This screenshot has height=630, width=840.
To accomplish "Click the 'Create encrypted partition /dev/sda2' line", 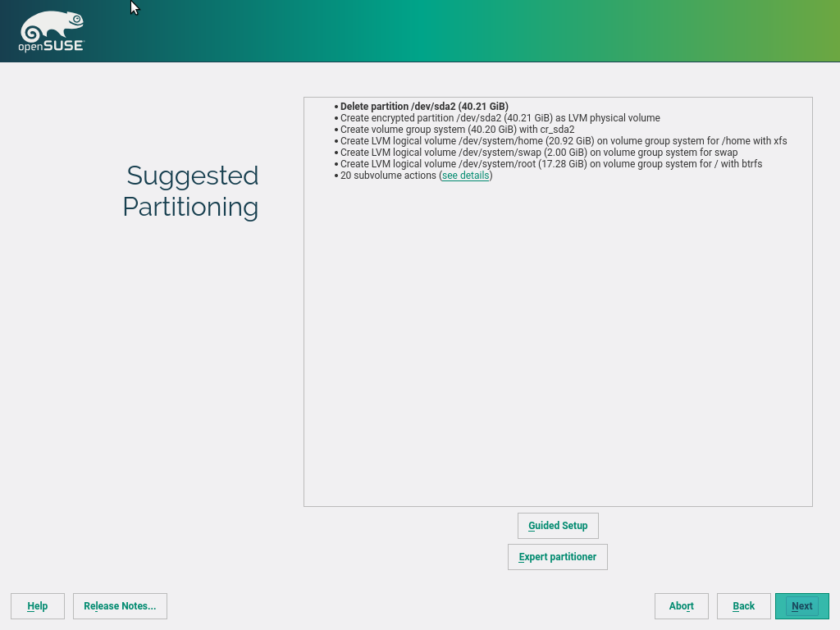I will (500, 118).
